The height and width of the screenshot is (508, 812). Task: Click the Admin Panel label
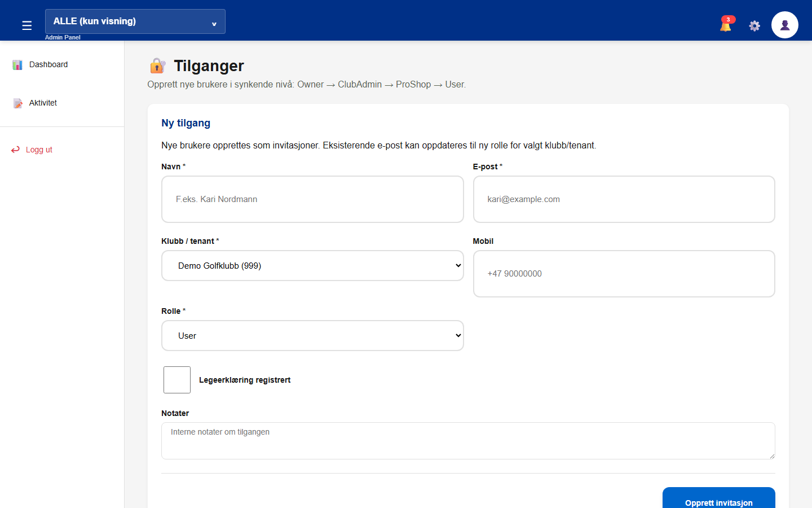63,37
